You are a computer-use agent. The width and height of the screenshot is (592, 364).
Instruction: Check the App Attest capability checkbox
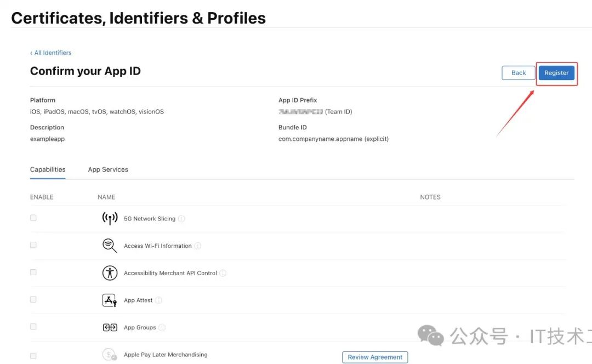coord(33,299)
